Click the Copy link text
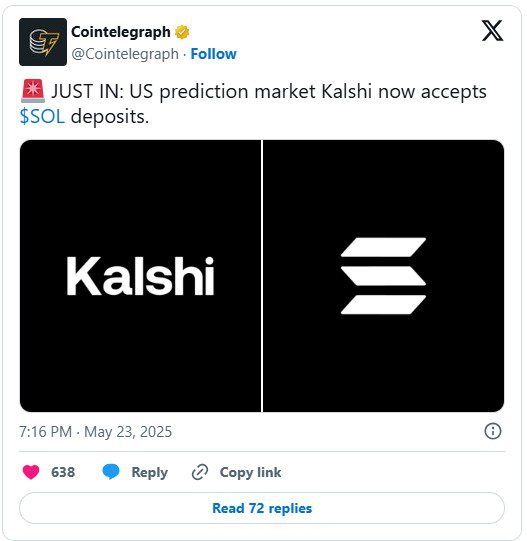The image size is (527, 541). pos(250,472)
